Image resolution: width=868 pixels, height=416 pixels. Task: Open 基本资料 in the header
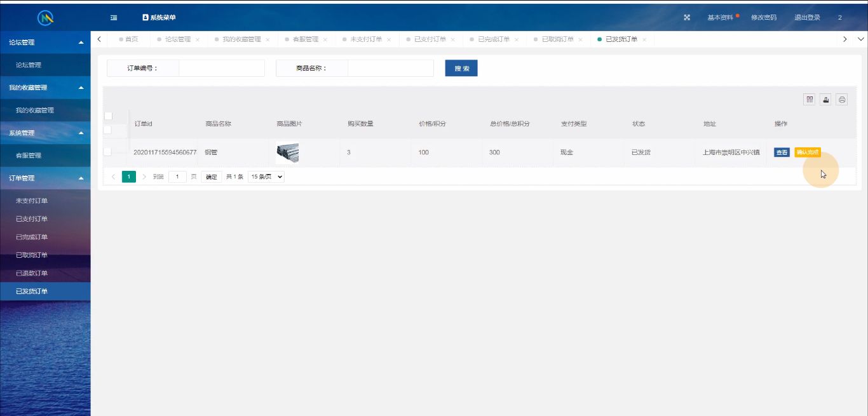721,18
